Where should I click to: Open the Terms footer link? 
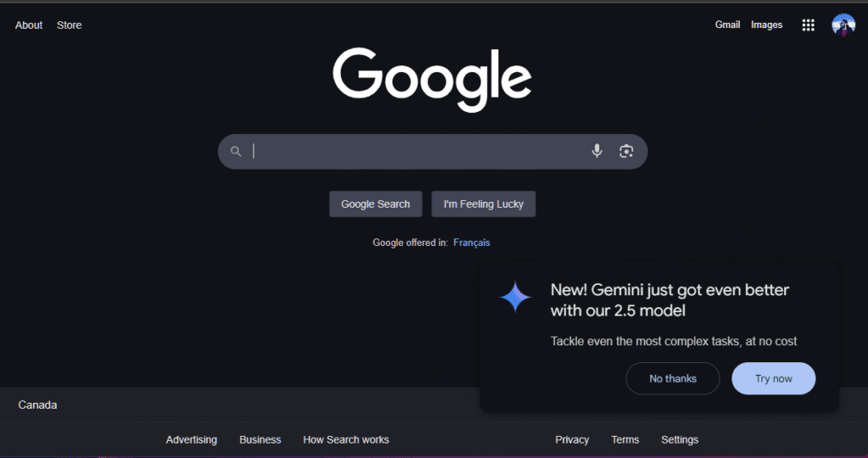(x=625, y=439)
